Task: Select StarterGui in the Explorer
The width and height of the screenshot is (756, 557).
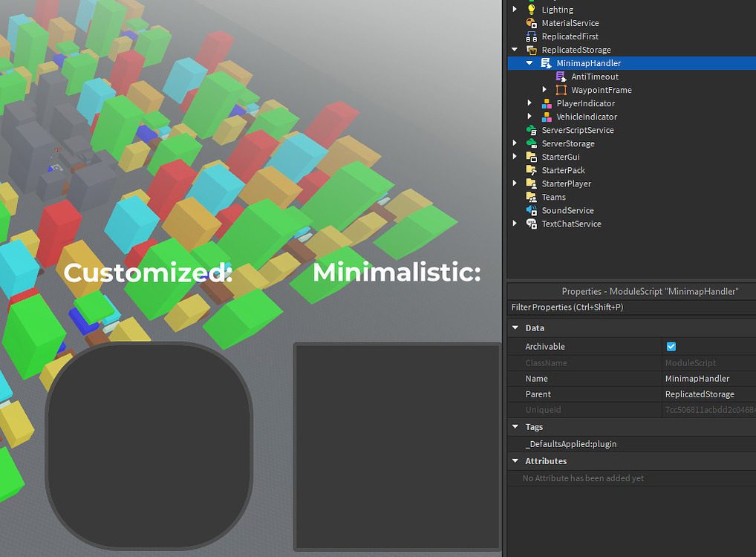Action: pyautogui.click(x=561, y=157)
